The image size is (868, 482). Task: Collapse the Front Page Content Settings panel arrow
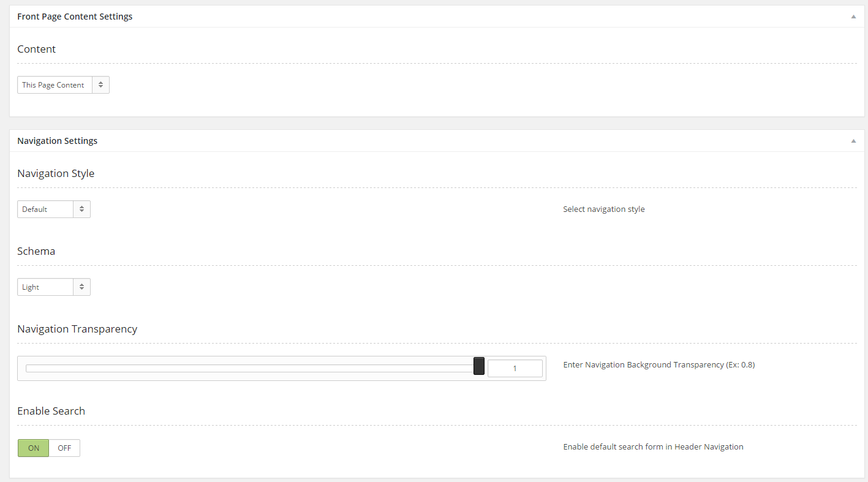coord(853,17)
